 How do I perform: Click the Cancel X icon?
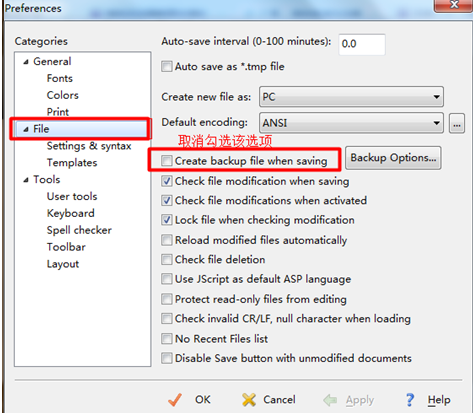pyautogui.click(x=249, y=400)
